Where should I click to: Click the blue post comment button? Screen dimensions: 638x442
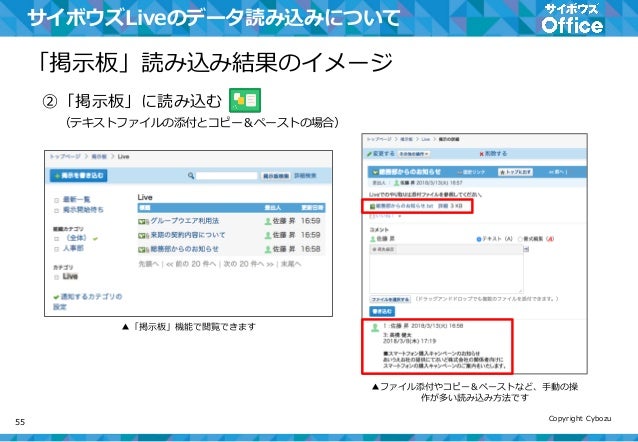tap(382, 312)
